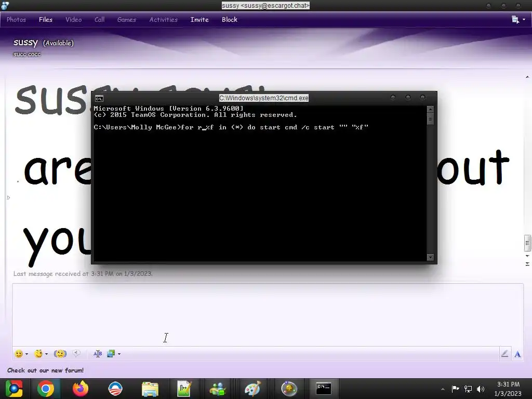Open the Activities menu
The height and width of the screenshot is (399, 532).
click(164, 20)
